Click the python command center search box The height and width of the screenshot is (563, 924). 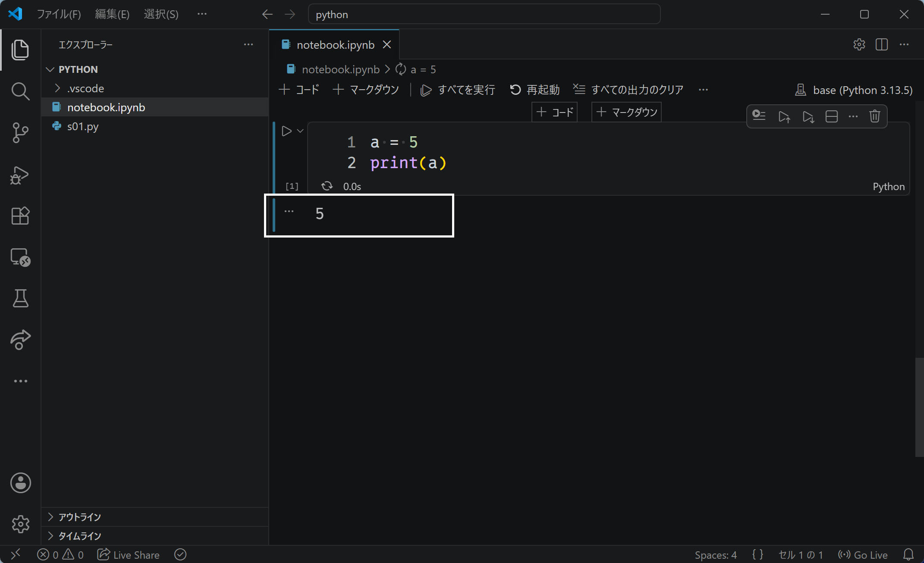(484, 14)
